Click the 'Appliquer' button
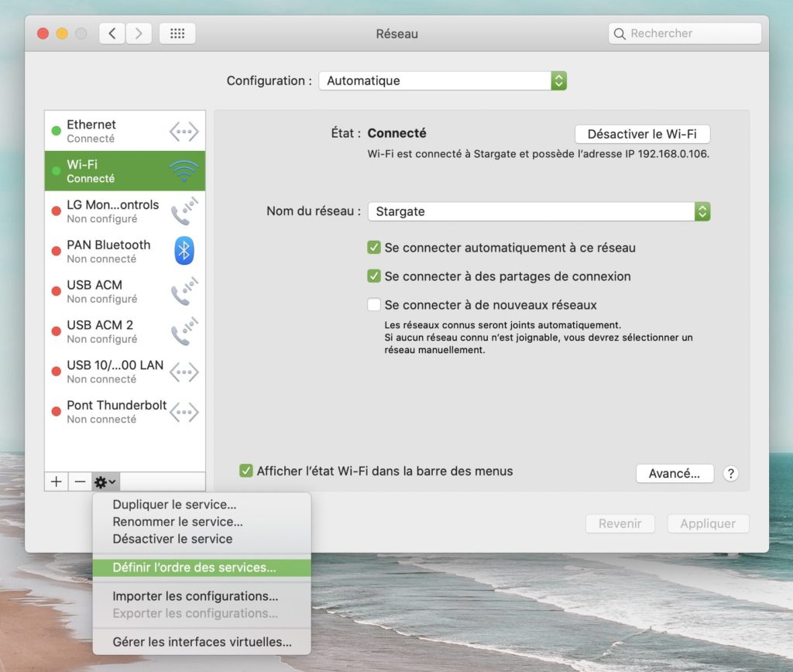 tap(708, 524)
